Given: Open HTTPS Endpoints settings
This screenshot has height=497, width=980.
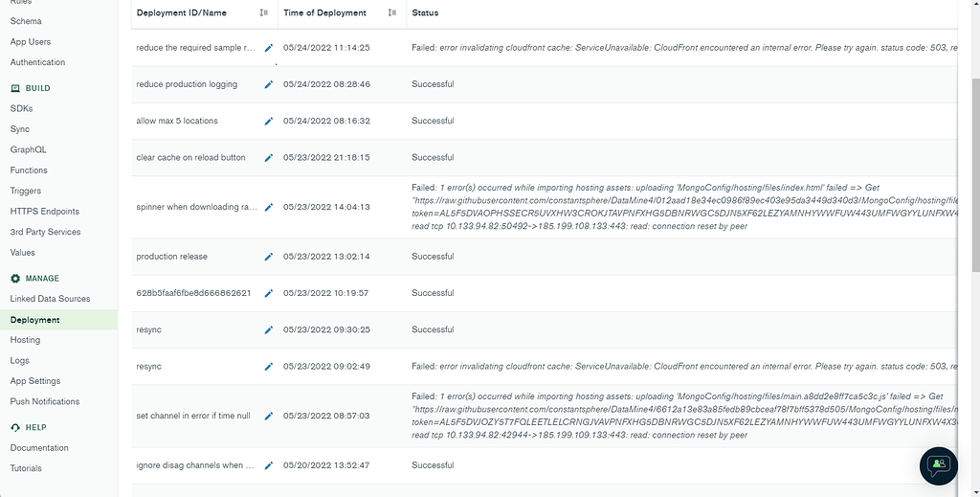Looking at the screenshot, I should (45, 212).
